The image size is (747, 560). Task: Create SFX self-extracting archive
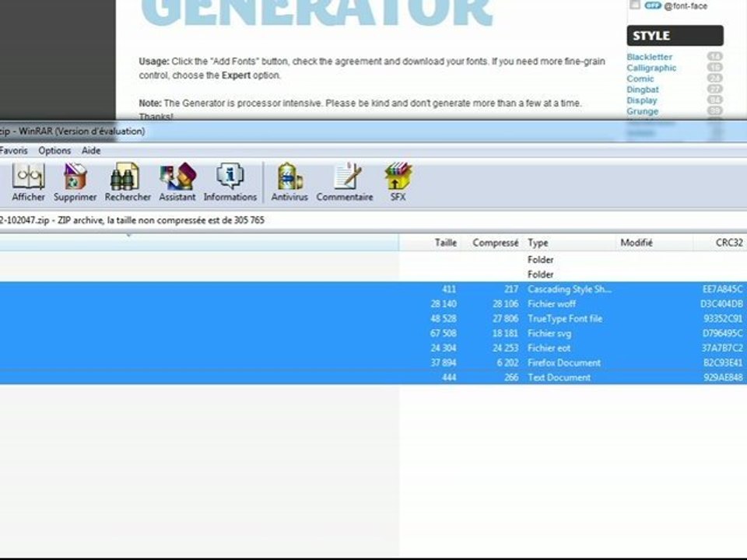(x=398, y=182)
